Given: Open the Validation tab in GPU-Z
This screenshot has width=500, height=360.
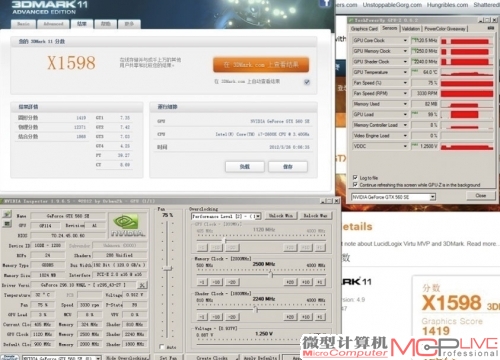Looking at the screenshot, I should click(411, 29).
